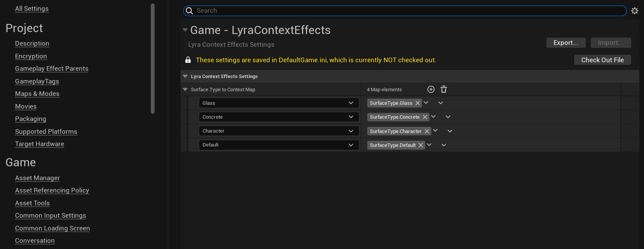Click the lock icon beside DefaultGame.ini warning
The width and height of the screenshot is (644, 249).
click(x=188, y=60)
